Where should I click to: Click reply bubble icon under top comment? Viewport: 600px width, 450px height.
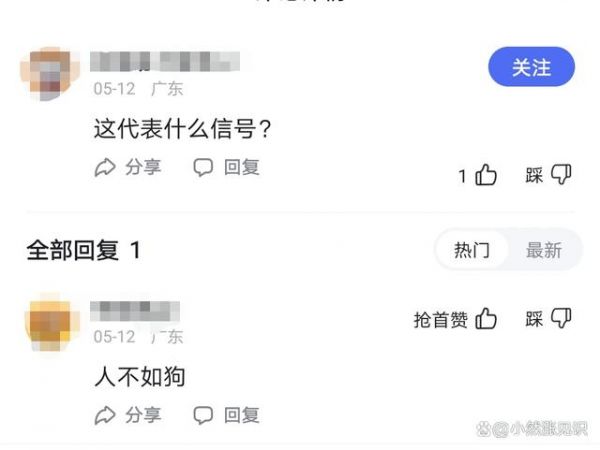pyautogui.click(x=203, y=167)
